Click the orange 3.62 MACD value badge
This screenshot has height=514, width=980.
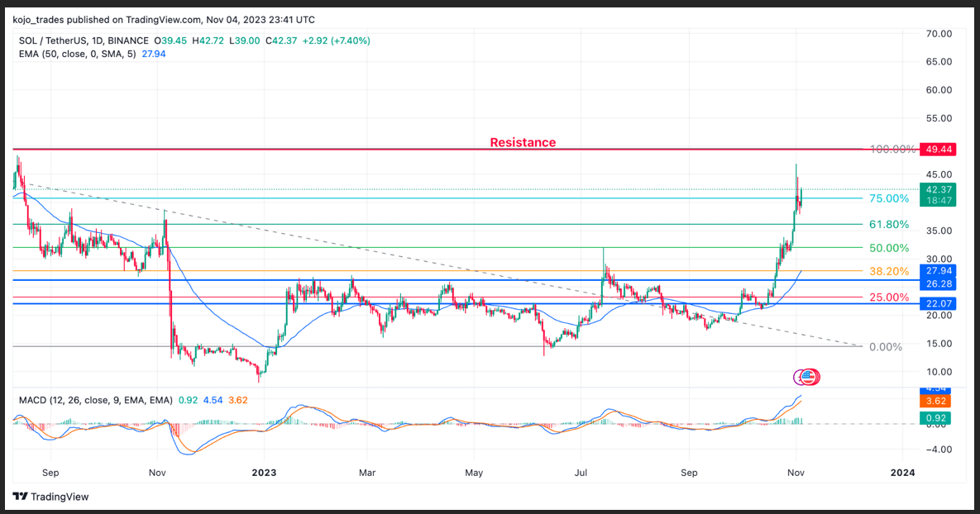coord(935,402)
